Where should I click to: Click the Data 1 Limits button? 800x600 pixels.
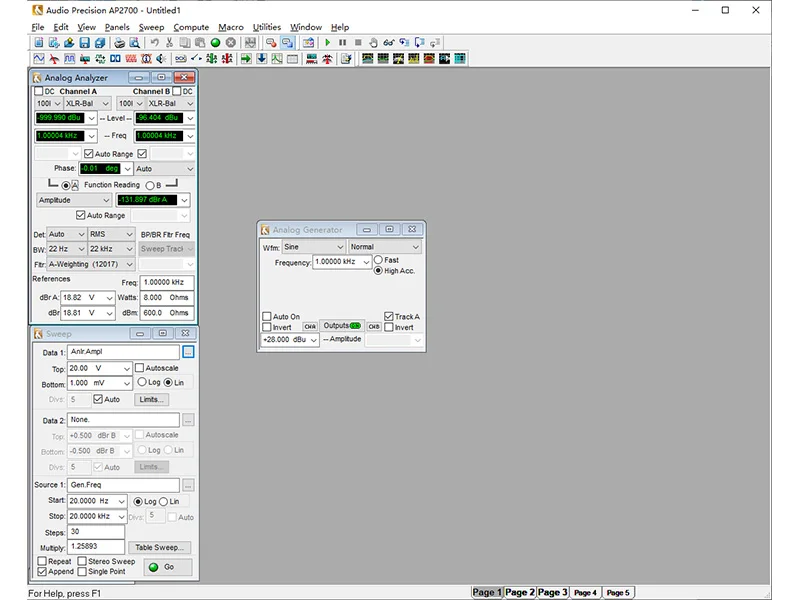point(151,399)
